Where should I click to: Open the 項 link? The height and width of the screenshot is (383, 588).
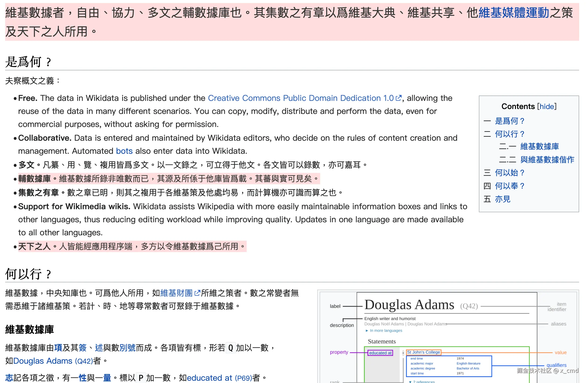point(58,348)
